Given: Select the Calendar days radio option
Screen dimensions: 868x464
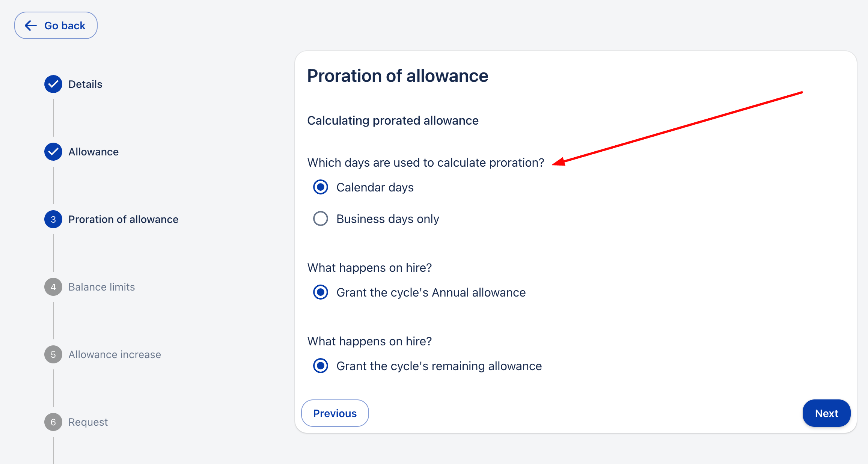Looking at the screenshot, I should pyautogui.click(x=321, y=187).
